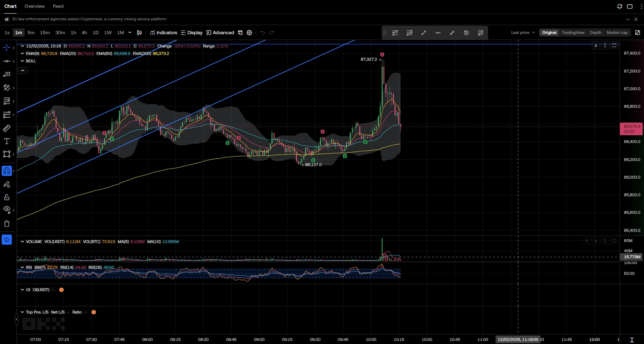Open the Last price dropdown

tap(523, 33)
